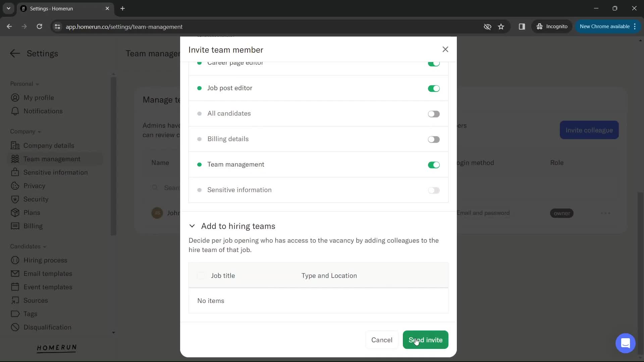The image size is (644, 362).
Task: Click the Email templates sidebar icon
Action: [15, 274]
